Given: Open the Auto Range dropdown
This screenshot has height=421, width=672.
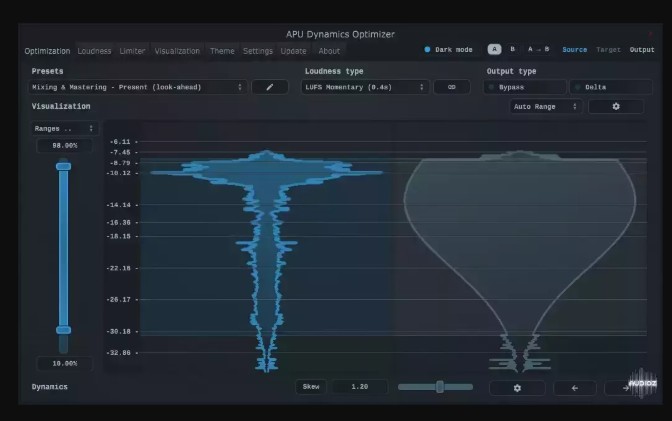Looking at the screenshot, I should click(545, 106).
